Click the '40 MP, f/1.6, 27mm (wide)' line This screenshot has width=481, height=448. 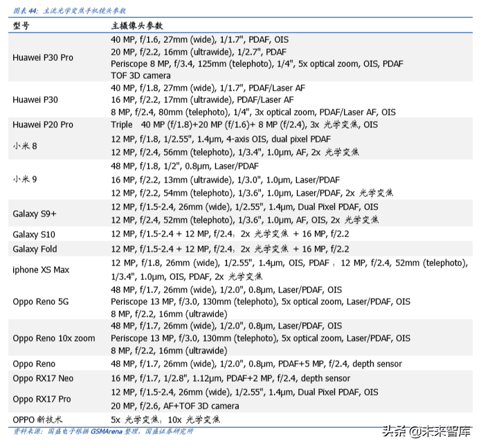click(200, 40)
